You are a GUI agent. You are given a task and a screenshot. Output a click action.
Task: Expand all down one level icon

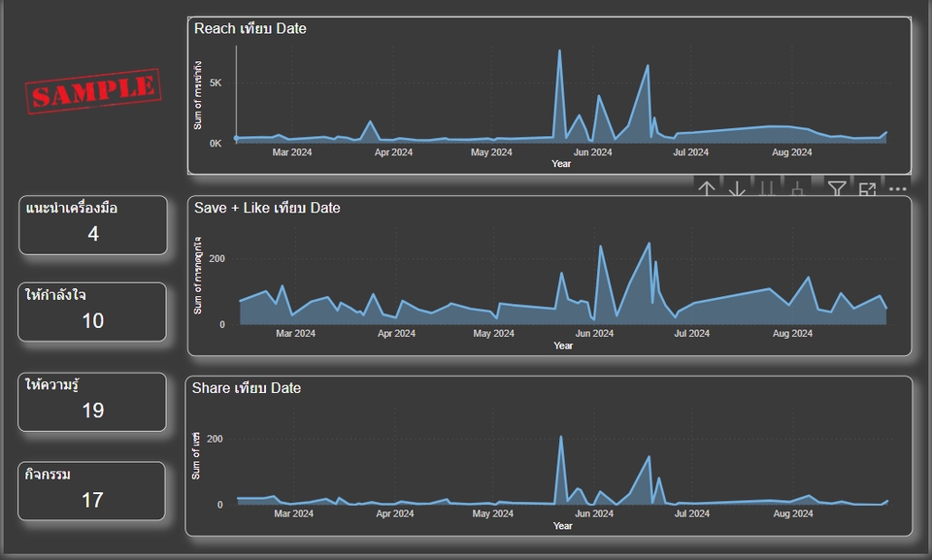798,189
